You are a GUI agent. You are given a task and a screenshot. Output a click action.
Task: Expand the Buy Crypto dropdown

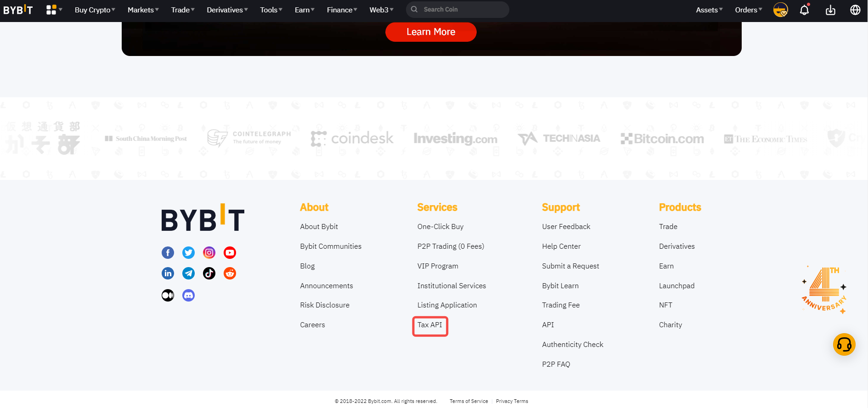pos(95,10)
